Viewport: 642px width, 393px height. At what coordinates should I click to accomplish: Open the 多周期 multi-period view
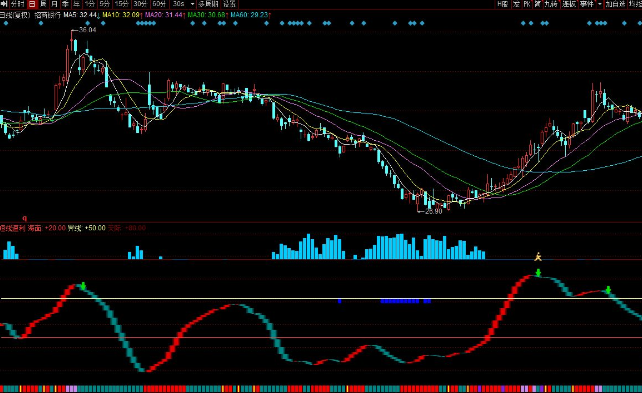[208, 4]
